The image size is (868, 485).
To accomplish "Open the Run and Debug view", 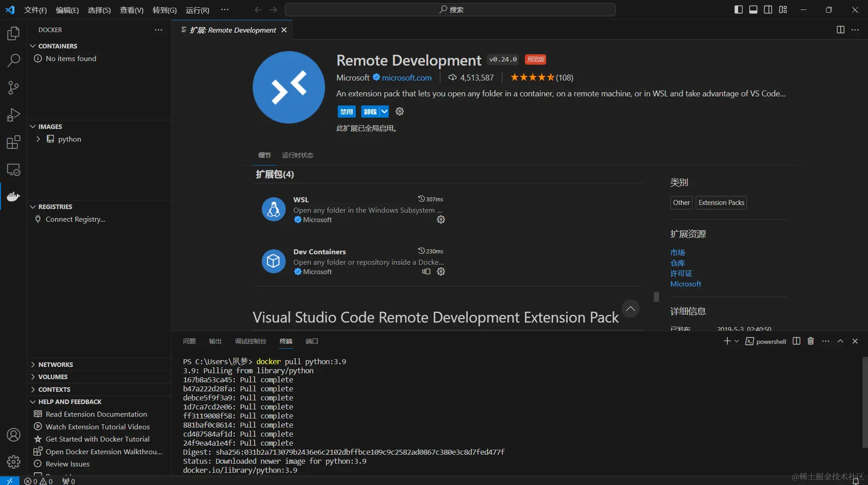I will pyautogui.click(x=14, y=115).
